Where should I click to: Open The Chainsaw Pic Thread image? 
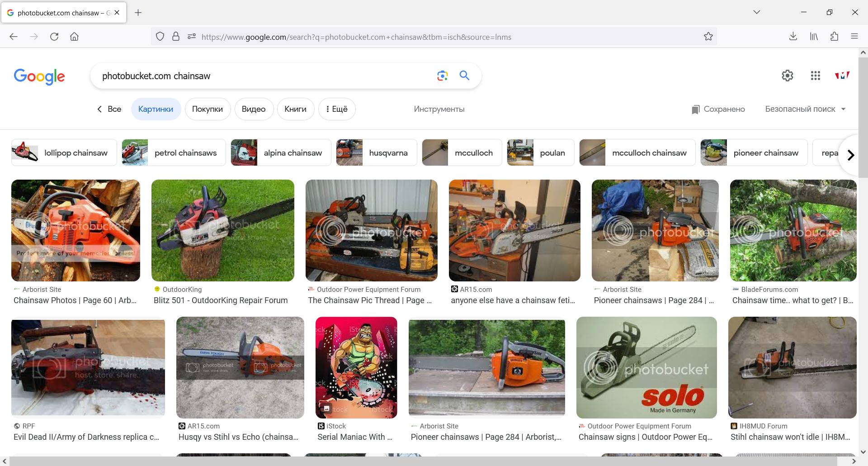point(372,230)
